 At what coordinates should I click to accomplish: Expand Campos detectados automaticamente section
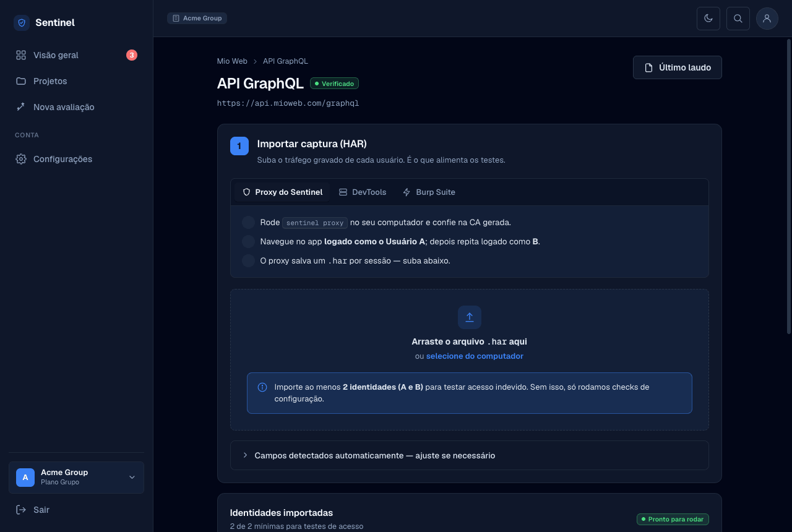(470, 455)
